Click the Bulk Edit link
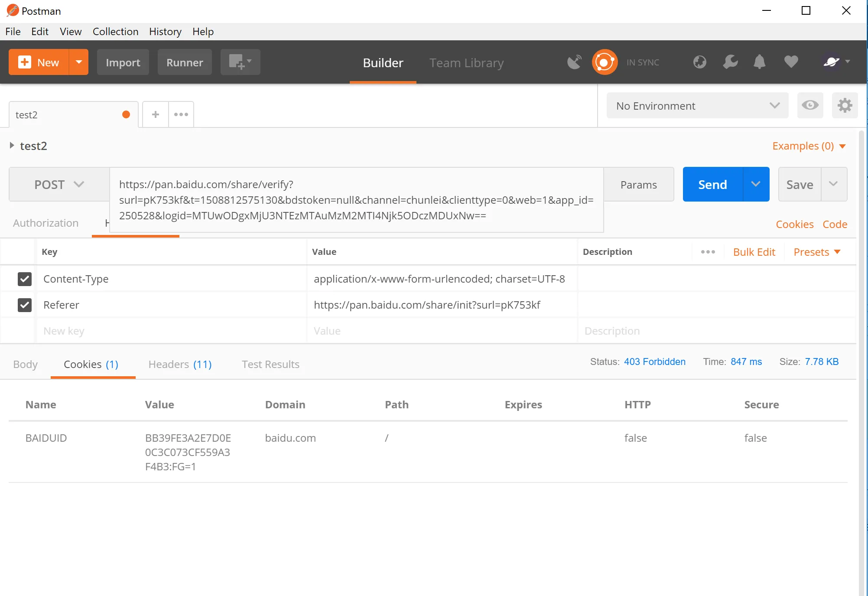 click(754, 252)
